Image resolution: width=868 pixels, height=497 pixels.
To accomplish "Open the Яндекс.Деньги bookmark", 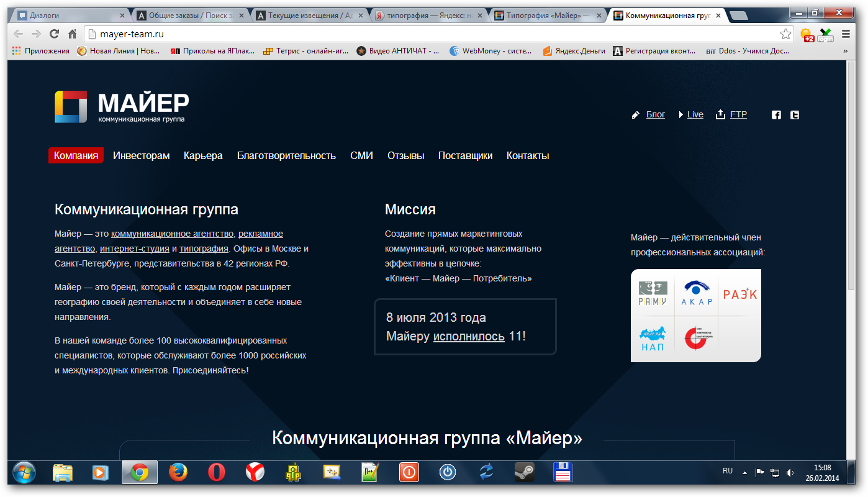I will point(574,51).
